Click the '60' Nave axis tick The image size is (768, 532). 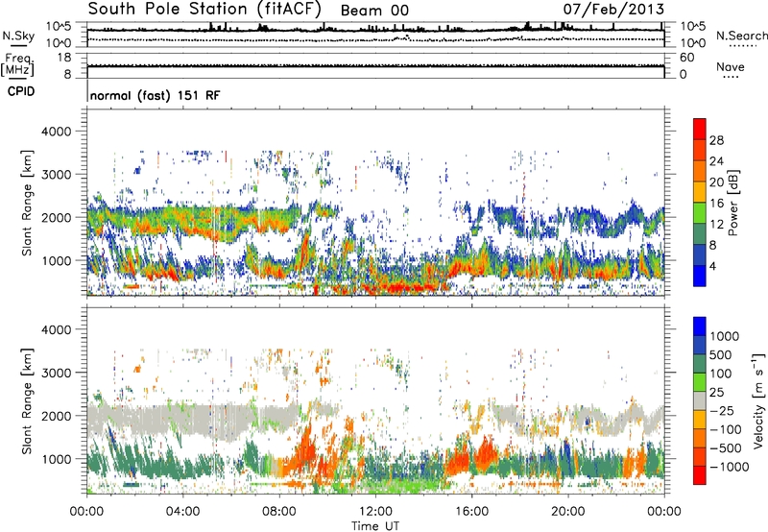click(x=687, y=58)
